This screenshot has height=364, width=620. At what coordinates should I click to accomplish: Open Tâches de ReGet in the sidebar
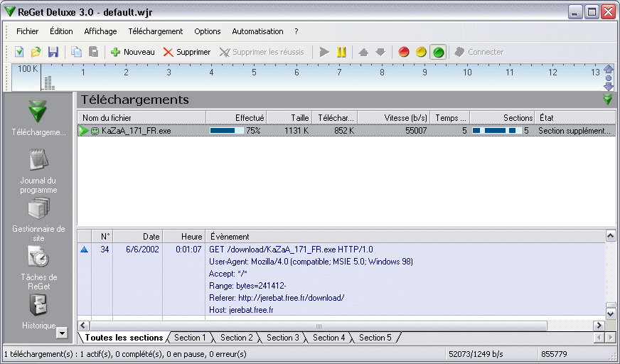38,268
